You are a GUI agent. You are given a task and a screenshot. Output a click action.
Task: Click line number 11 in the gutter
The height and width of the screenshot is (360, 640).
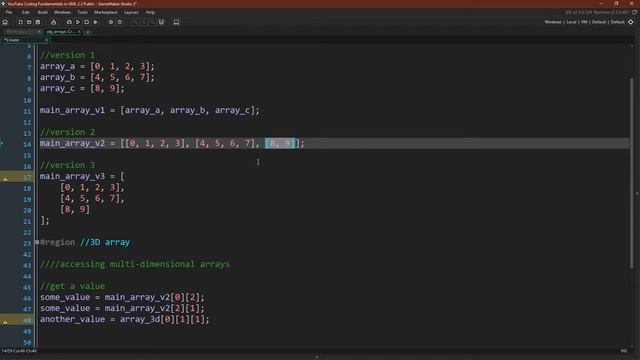click(27, 111)
